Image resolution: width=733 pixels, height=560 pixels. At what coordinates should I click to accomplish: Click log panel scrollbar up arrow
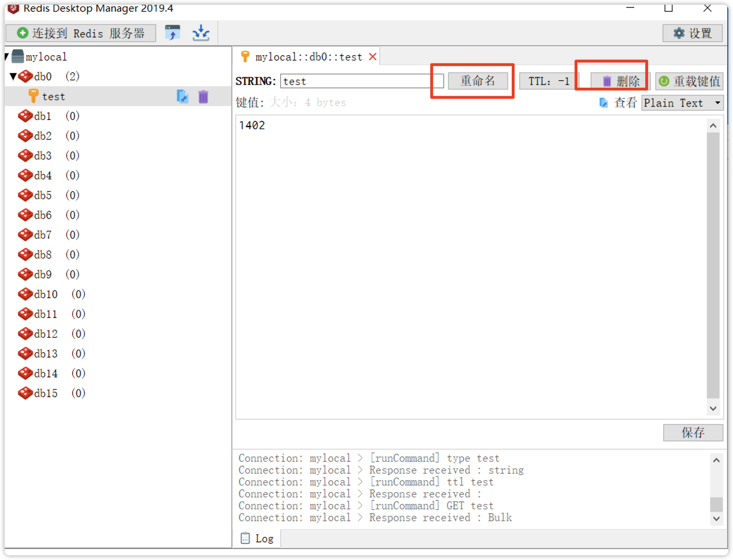point(716,460)
